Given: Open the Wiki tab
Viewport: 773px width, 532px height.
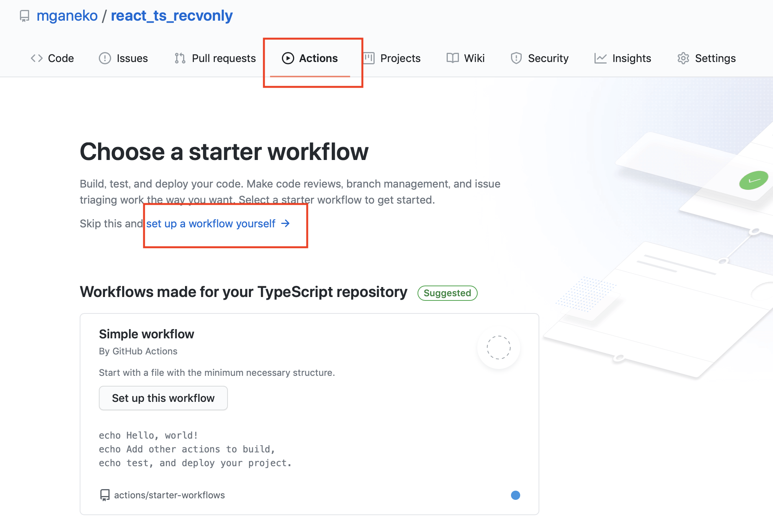Looking at the screenshot, I should pyautogui.click(x=465, y=58).
